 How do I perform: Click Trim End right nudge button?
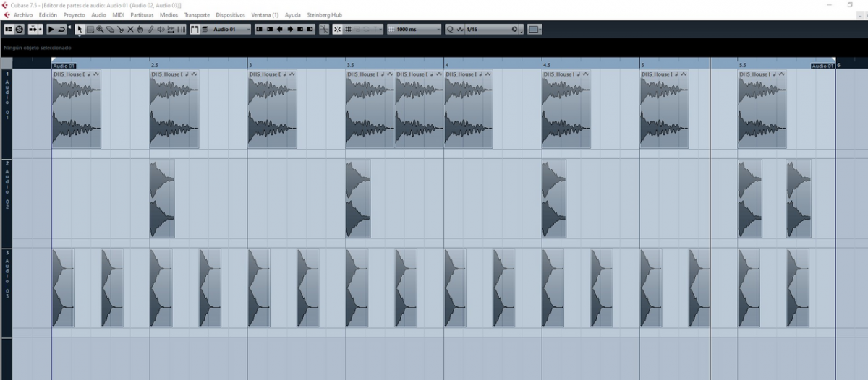pos(310,29)
